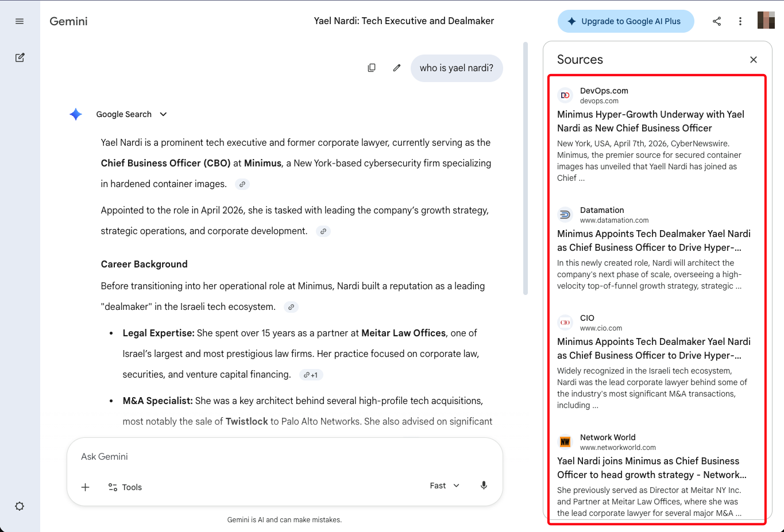784x532 pixels.
Task: Click the 'Sources' panel heading
Action: 580,60
